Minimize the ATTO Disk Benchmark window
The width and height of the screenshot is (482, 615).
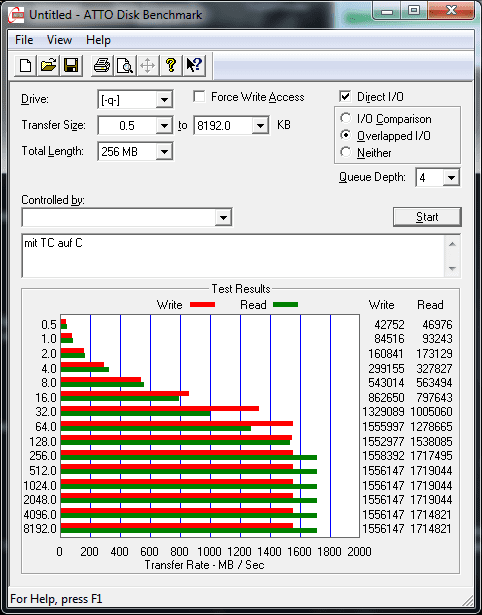click(x=387, y=11)
